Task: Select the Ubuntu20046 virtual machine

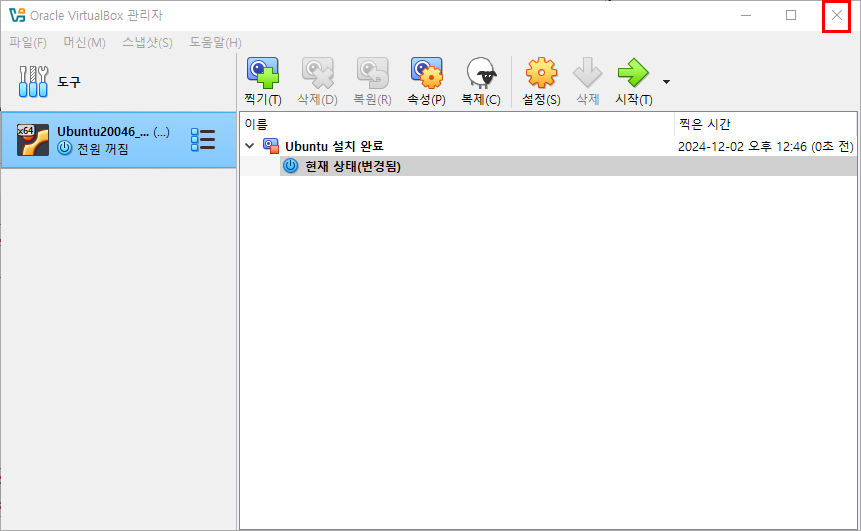Action: click(x=119, y=140)
